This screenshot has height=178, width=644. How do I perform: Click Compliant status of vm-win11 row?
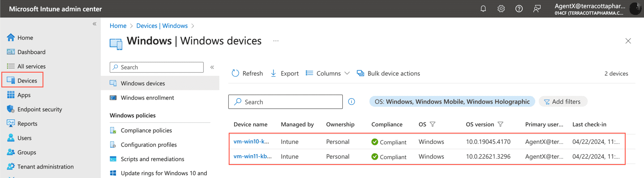click(389, 157)
